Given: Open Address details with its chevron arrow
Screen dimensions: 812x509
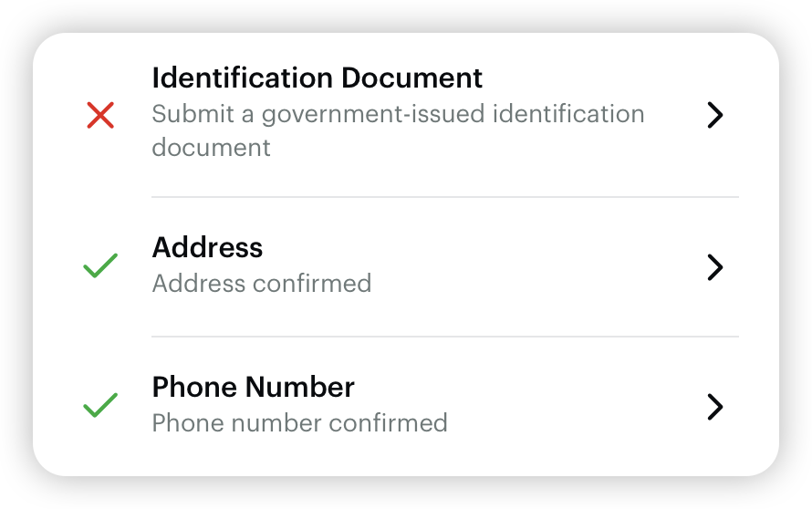Looking at the screenshot, I should [x=715, y=267].
